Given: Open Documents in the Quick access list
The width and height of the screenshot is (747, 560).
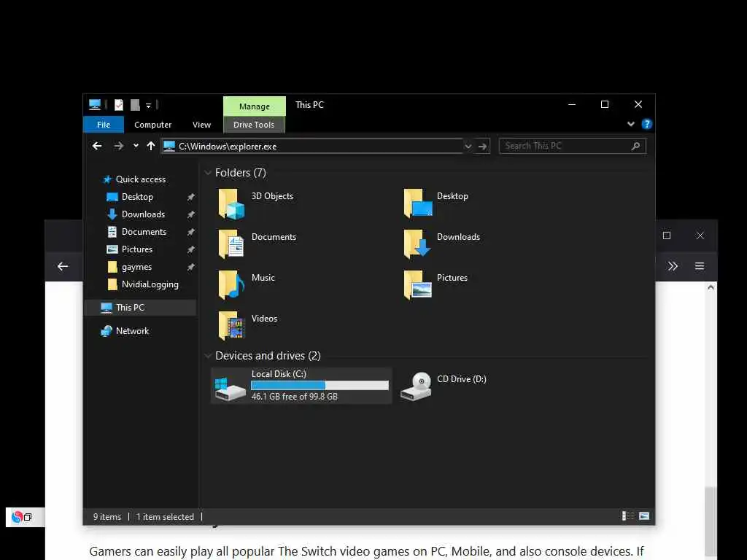Looking at the screenshot, I should (144, 232).
